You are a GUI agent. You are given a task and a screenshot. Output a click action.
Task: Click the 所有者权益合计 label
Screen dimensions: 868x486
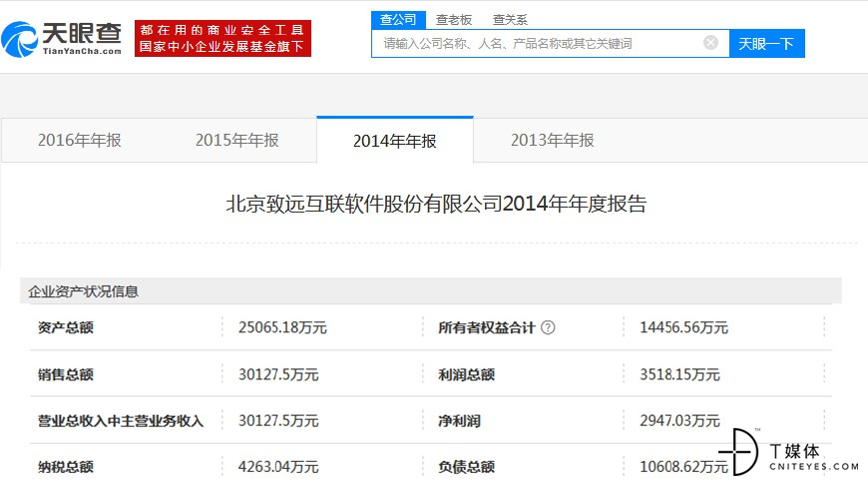487,327
